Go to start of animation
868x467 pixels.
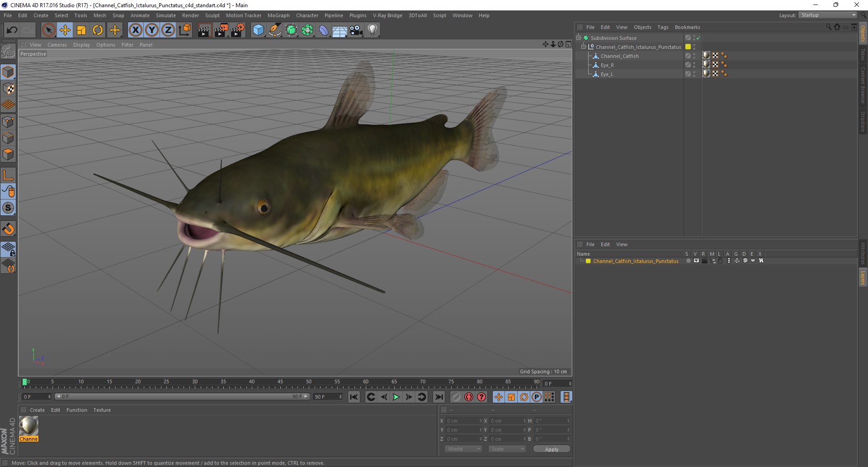(x=354, y=397)
